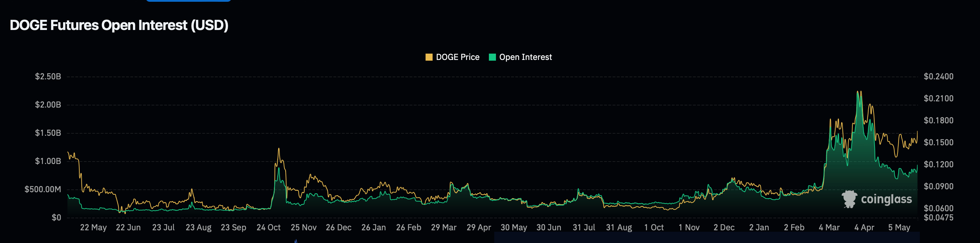This screenshot has height=243, width=980.
Task: Select the $0.1200 price axis label
Action: (938, 165)
